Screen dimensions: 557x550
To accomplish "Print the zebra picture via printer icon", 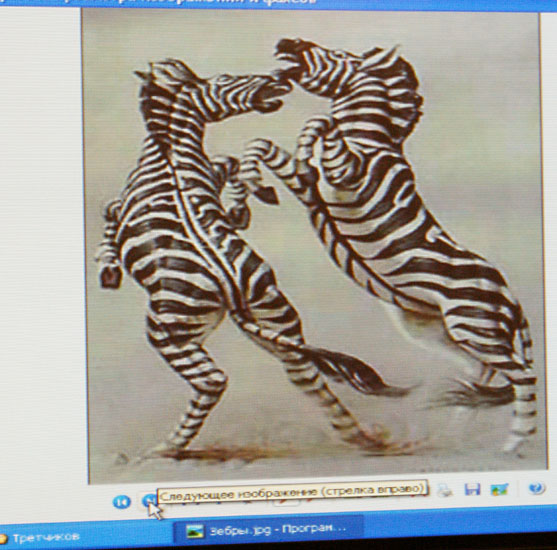I will [x=444, y=490].
